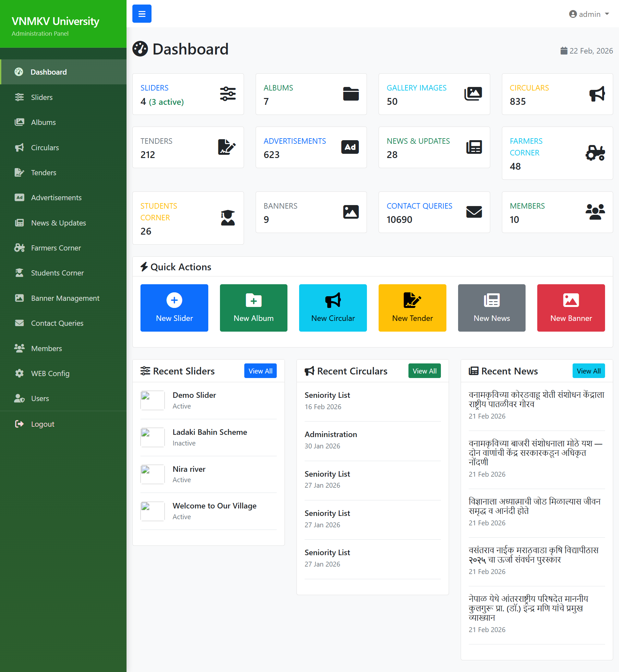
Task: View All recent circulars
Action: click(x=424, y=371)
